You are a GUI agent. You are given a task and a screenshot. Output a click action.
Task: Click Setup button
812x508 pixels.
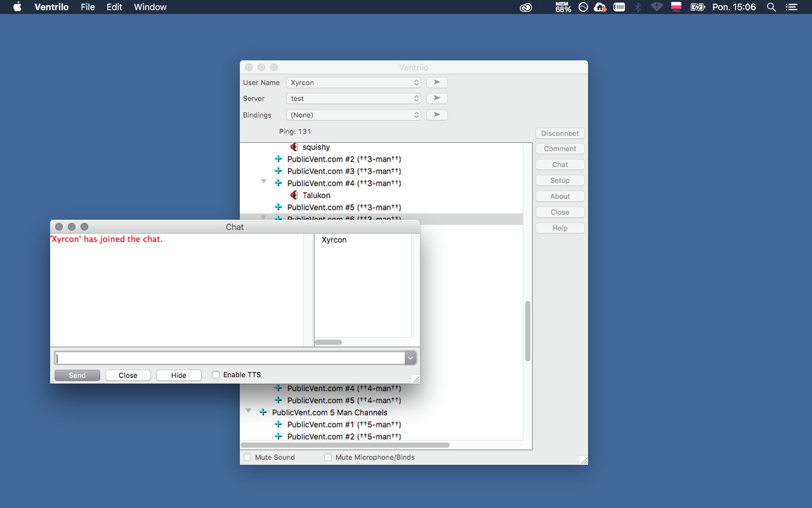click(x=560, y=181)
